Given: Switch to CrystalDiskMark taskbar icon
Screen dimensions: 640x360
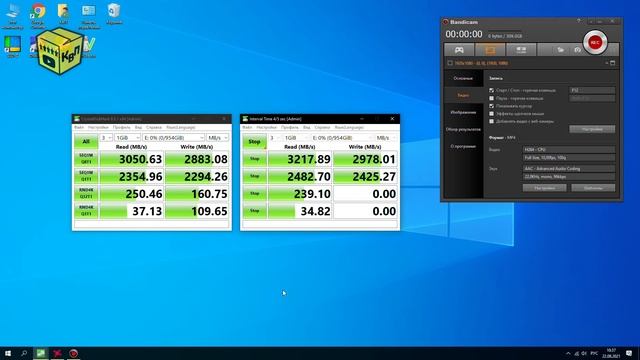Looking at the screenshot, I should point(41,353).
